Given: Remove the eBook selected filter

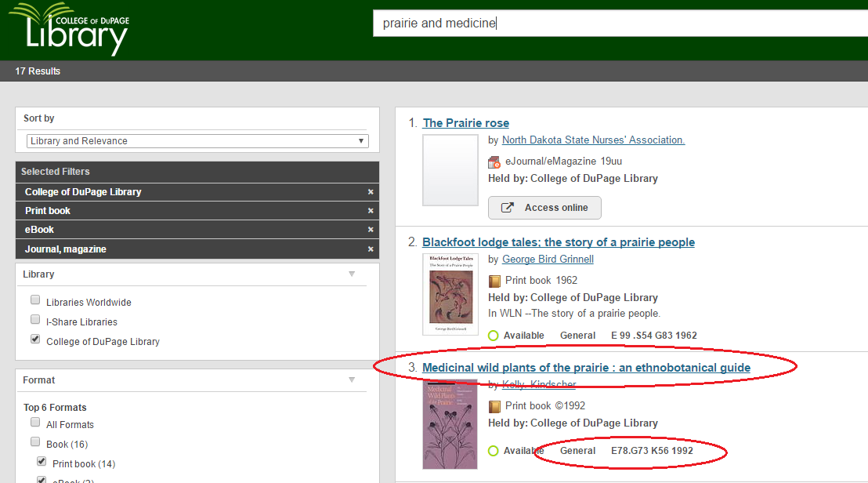Looking at the screenshot, I should pyautogui.click(x=371, y=230).
